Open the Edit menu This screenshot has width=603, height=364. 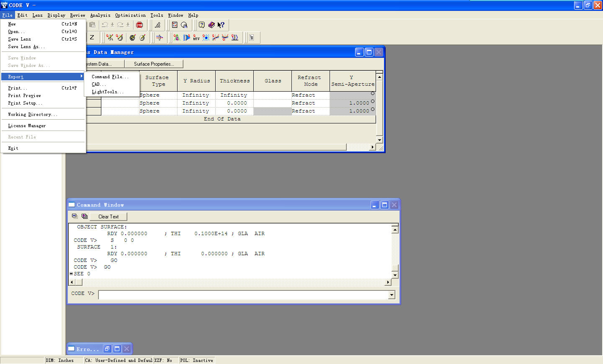click(23, 15)
